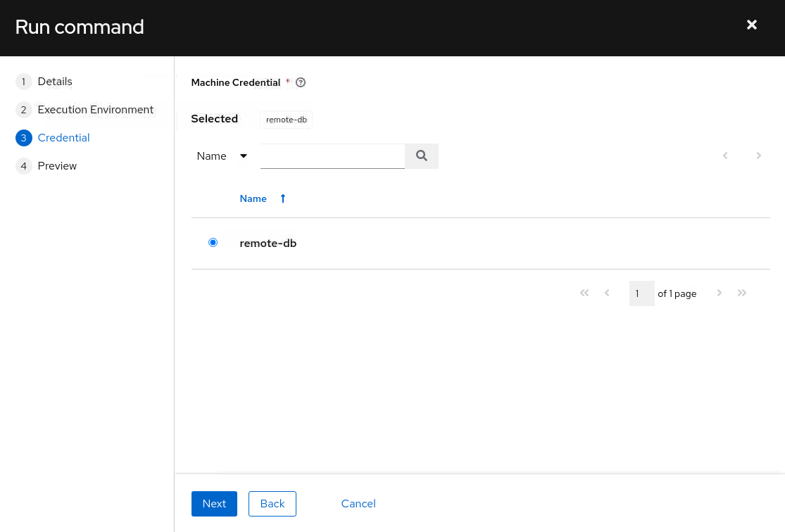The height and width of the screenshot is (532, 785).
Task: Click bottom next page chevron
Action: point(720,293)
